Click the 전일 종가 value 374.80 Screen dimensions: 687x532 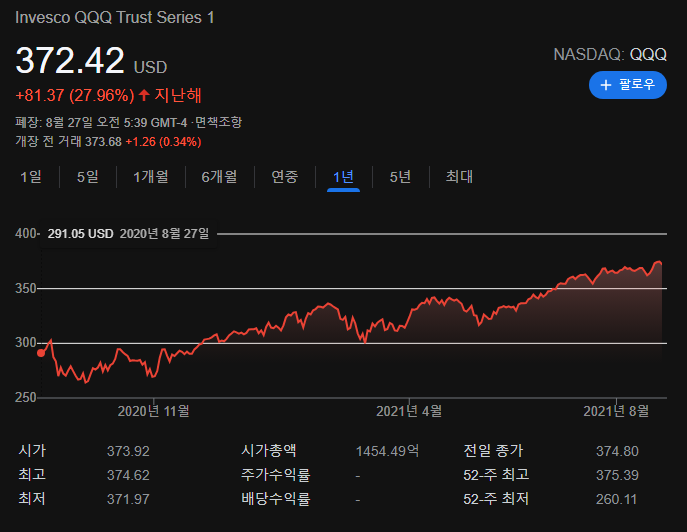[x=617, y=451]
